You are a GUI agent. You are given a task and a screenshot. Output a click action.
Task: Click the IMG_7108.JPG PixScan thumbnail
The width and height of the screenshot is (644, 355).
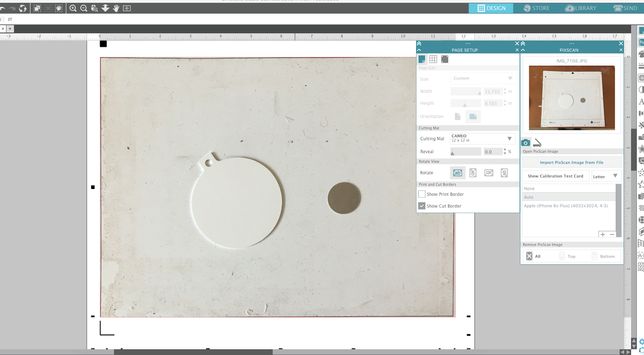click(x=572, y=98)
